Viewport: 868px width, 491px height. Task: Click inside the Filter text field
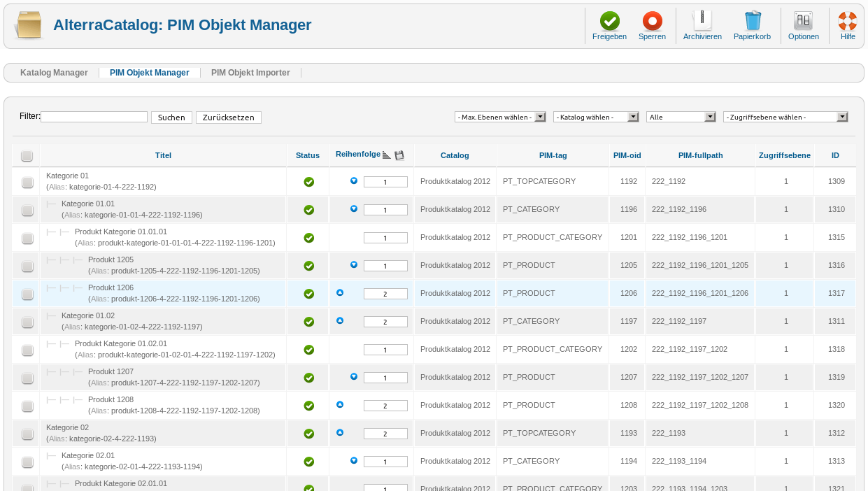click(93, 116)
